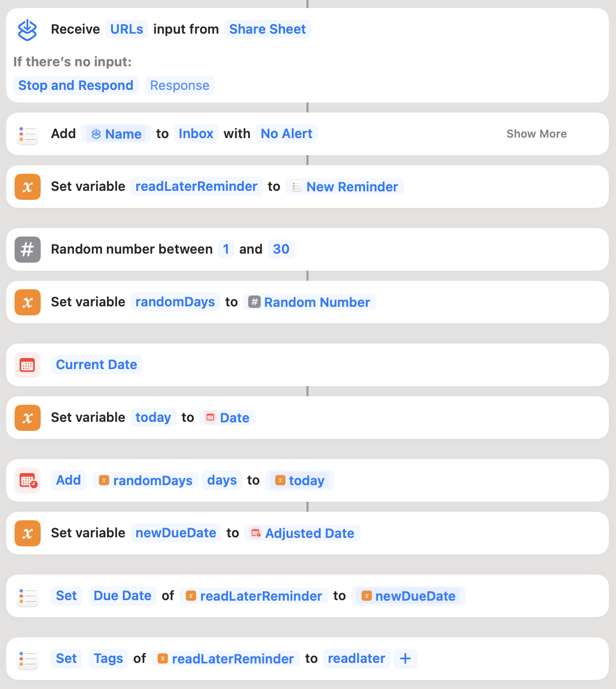Select the days unit in Adjust Date
The image size is (616, 689).
pyautogui.click(x=222, y=481)
